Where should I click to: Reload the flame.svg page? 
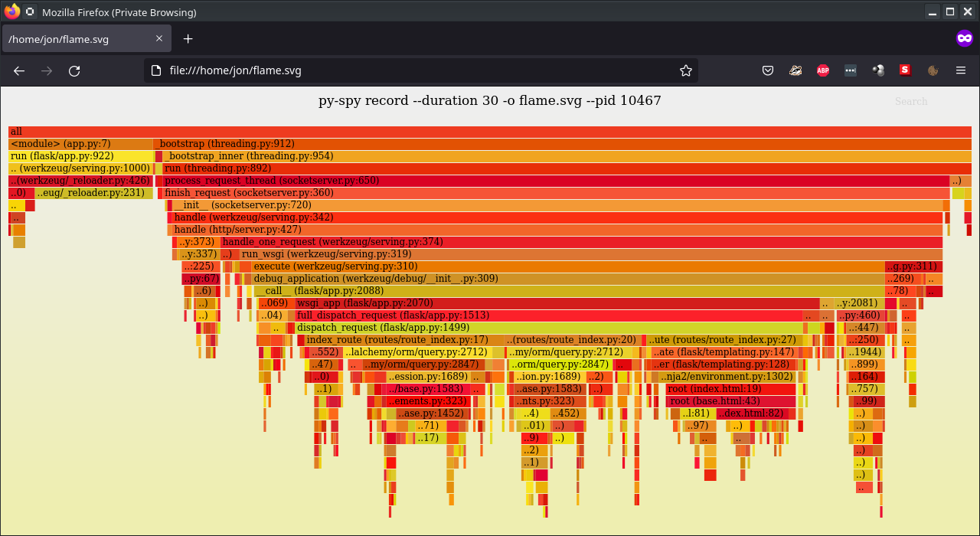click(x=74, y=70)
